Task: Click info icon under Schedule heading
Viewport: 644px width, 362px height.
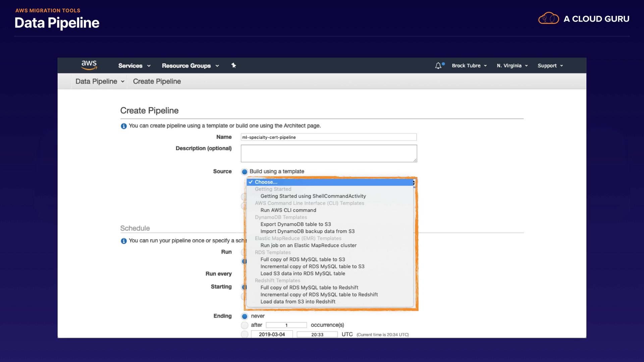Action: click(x=124, y=241)
